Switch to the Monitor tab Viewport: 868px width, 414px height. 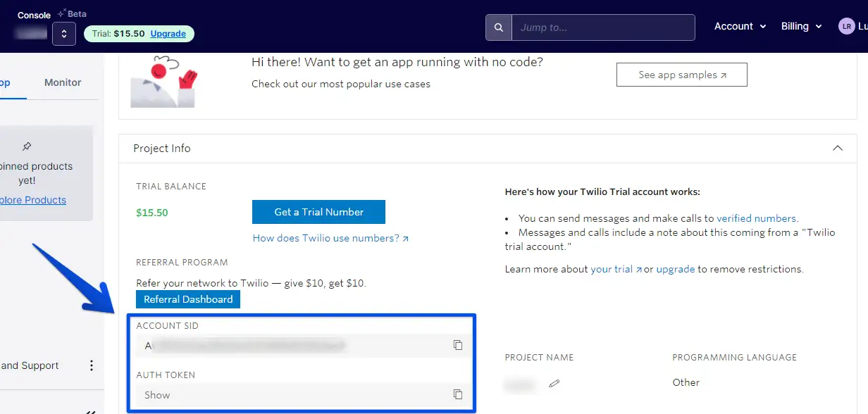(63, 82)
